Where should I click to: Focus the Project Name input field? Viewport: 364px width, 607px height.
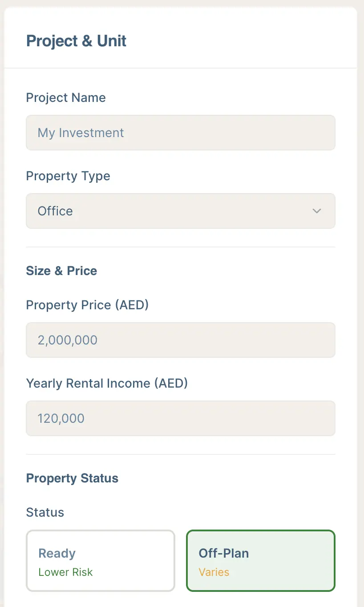pyautogui.click(x=180, y=133)
